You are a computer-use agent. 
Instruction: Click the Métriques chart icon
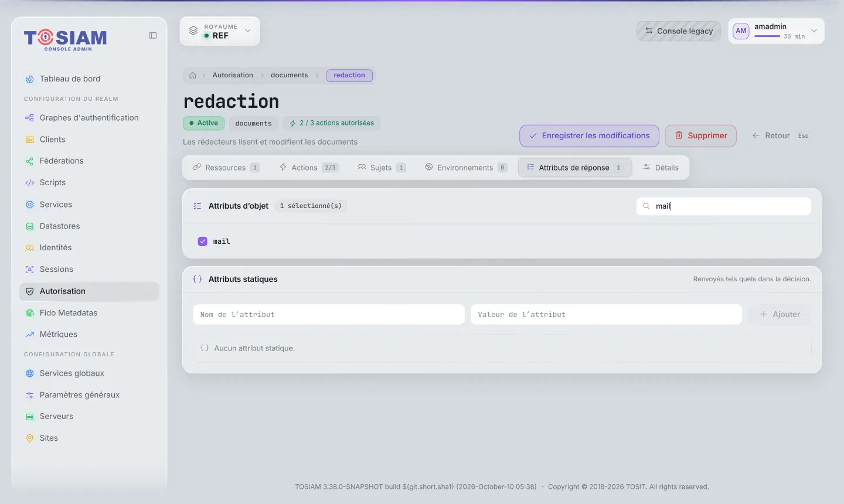tap(30, 335)
